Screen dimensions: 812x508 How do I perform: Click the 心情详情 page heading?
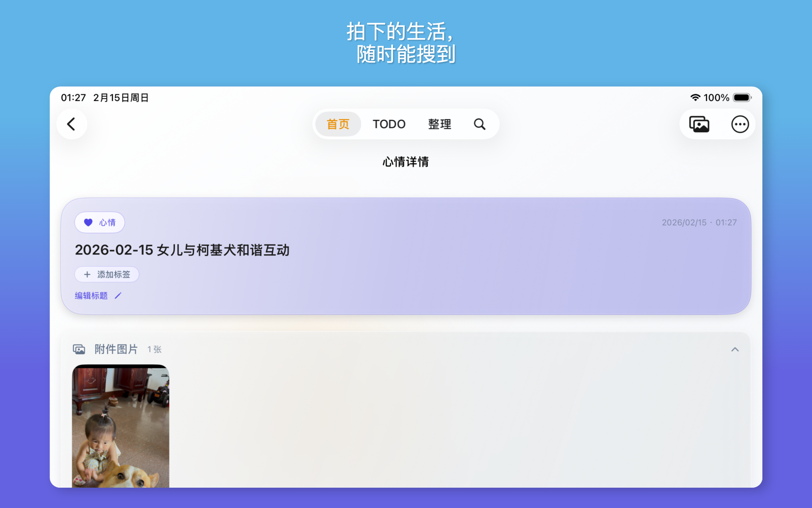pos(406,162)
